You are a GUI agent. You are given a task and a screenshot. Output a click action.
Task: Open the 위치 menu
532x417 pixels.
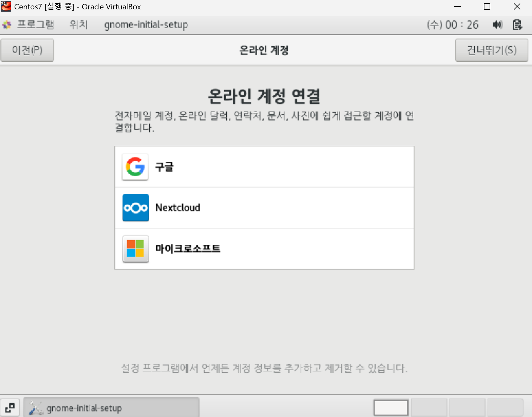pos(79,25)
